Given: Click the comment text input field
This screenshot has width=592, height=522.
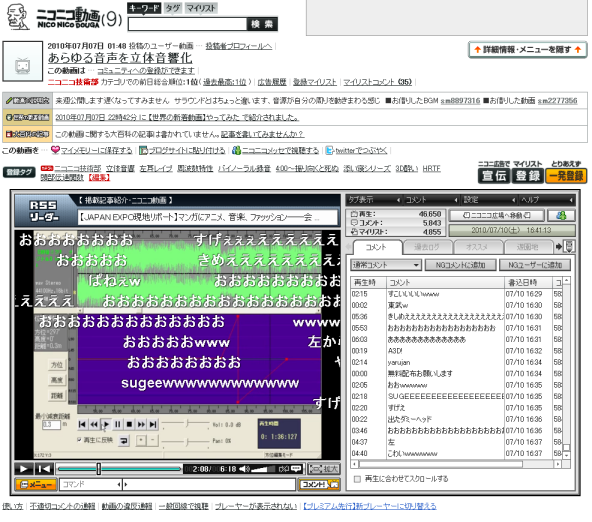Looking at the screenshot, I should [209, 484].
